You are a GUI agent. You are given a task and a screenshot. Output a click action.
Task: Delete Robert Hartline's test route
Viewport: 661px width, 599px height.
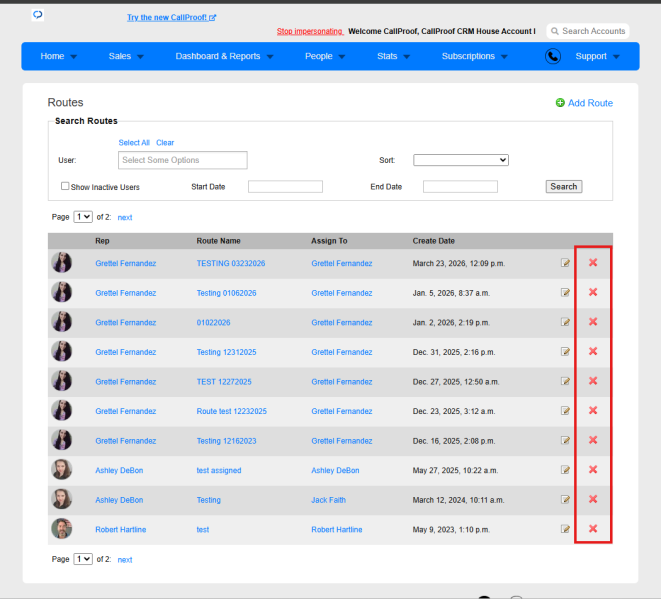pyautogui.click(x=593, y=529)
